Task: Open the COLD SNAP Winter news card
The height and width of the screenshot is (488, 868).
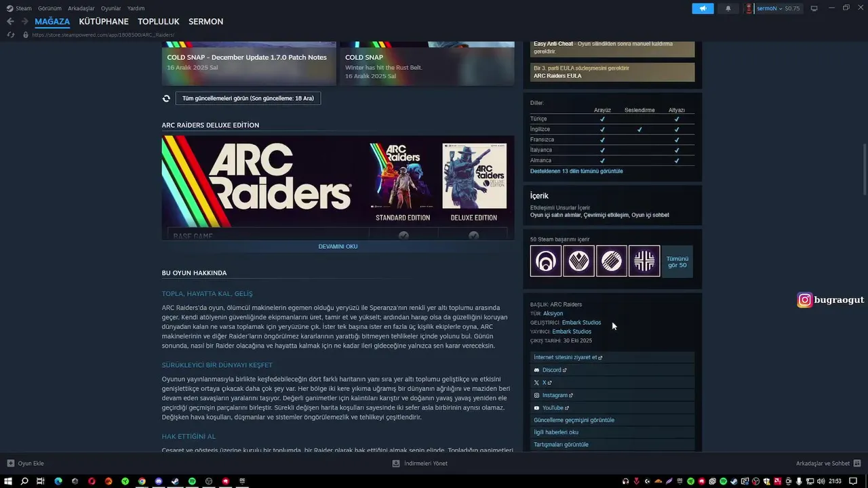Action: point(427,63)
